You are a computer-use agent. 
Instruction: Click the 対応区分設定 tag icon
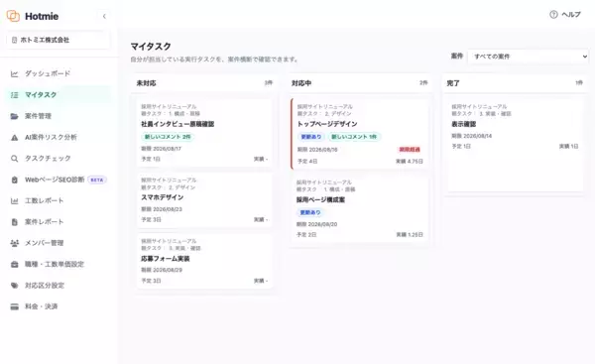tap(15, 286)
